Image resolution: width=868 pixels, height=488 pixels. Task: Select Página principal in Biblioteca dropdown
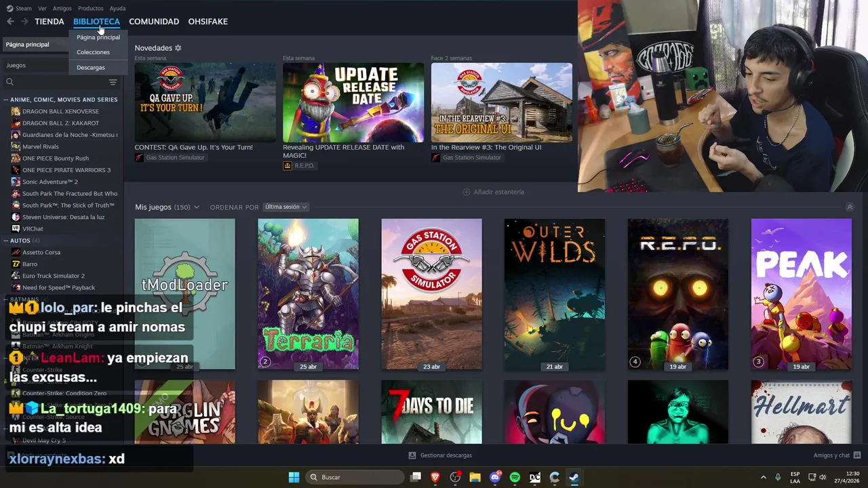coord(98,37)
